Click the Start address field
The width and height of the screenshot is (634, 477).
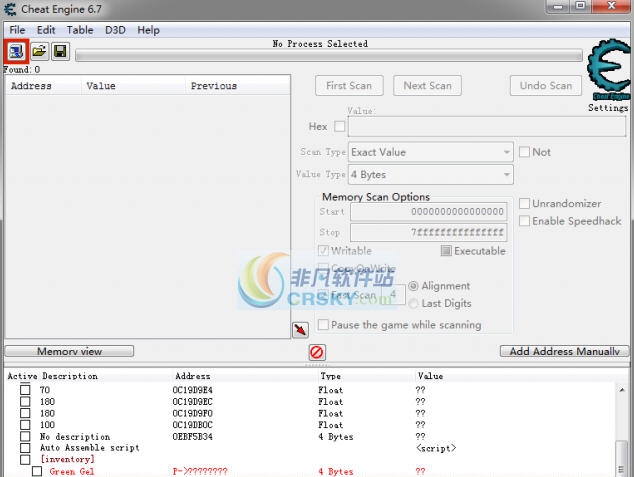click(429, 211)
